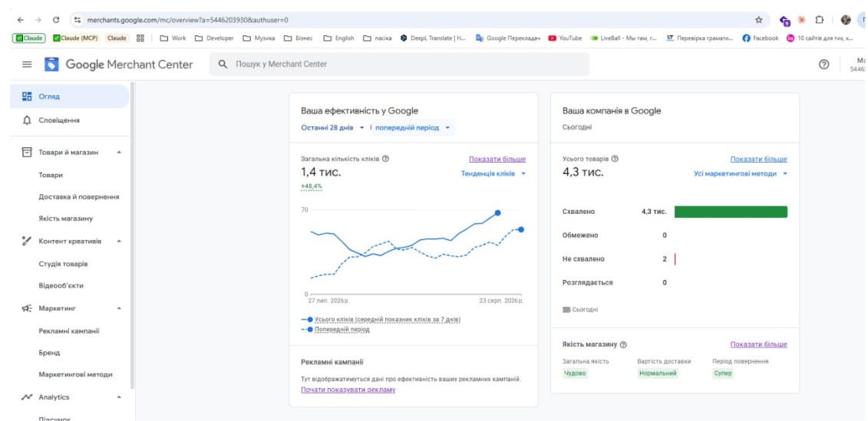This screenshot has width=868, height=421.
Task: Click Показати більше in clicks card
Action: [x=497, y=160]
